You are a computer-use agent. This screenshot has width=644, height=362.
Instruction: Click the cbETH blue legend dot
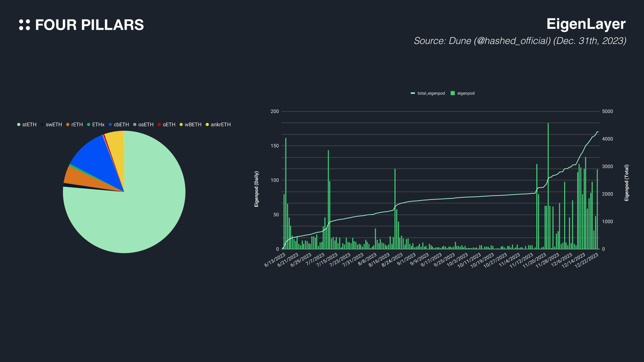point(110,125)
